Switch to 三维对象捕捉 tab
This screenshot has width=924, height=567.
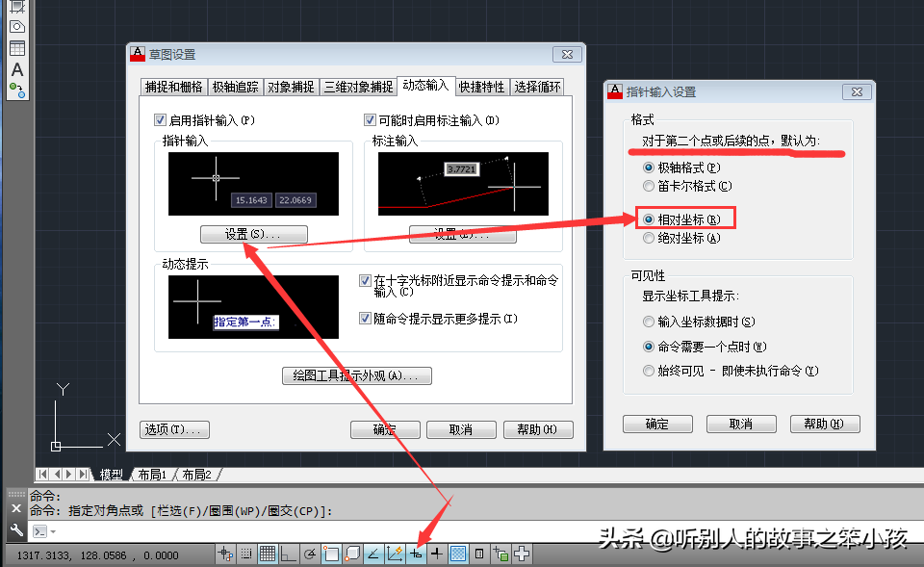[358, 88]
